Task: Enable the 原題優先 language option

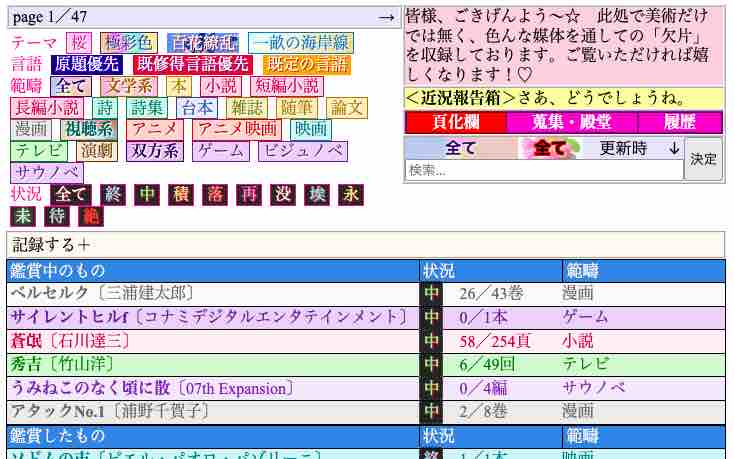Action: pyautogui.click(x=86, y=65)
